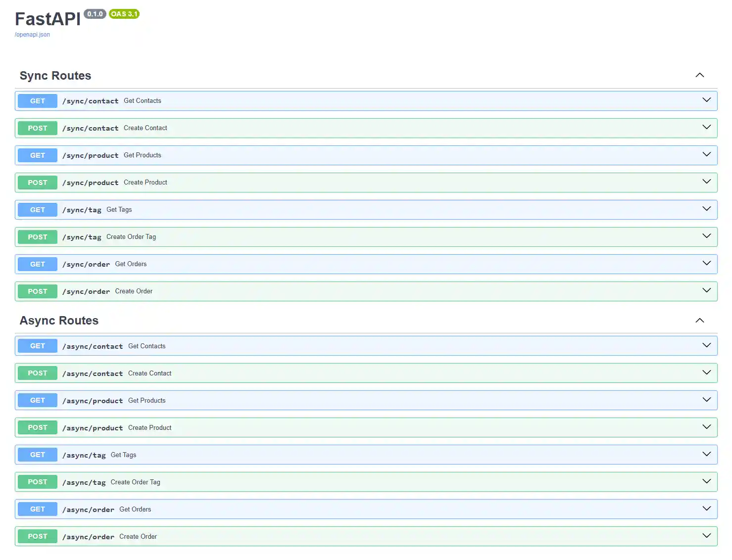Collapse the Sync Routes section
Viewport: 732px width, 560px height.
699,75
